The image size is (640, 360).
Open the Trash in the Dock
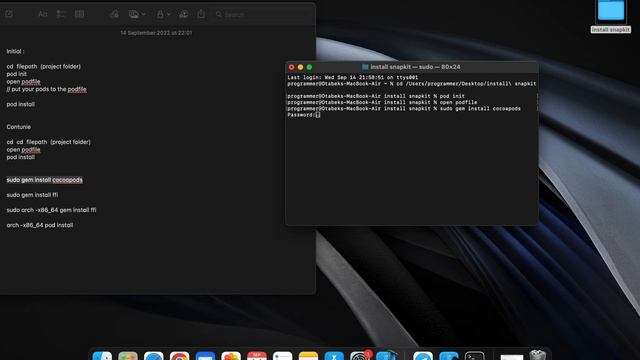pos(538,355)
